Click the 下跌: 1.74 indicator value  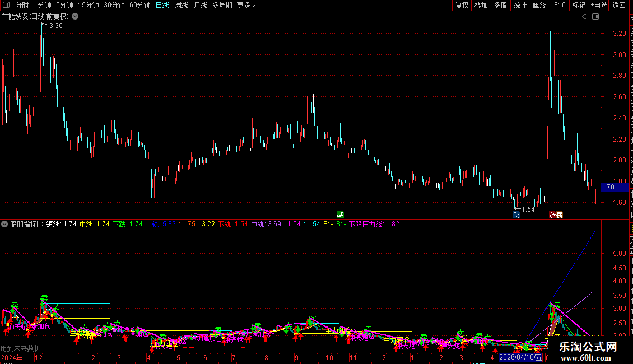(x=128, y=224)
